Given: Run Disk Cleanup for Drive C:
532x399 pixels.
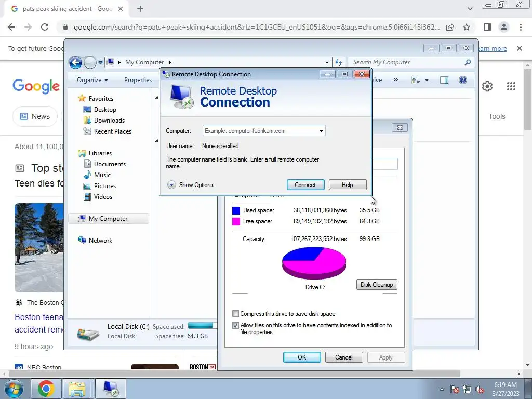Looking at the screenshot, I should point(377,285).
